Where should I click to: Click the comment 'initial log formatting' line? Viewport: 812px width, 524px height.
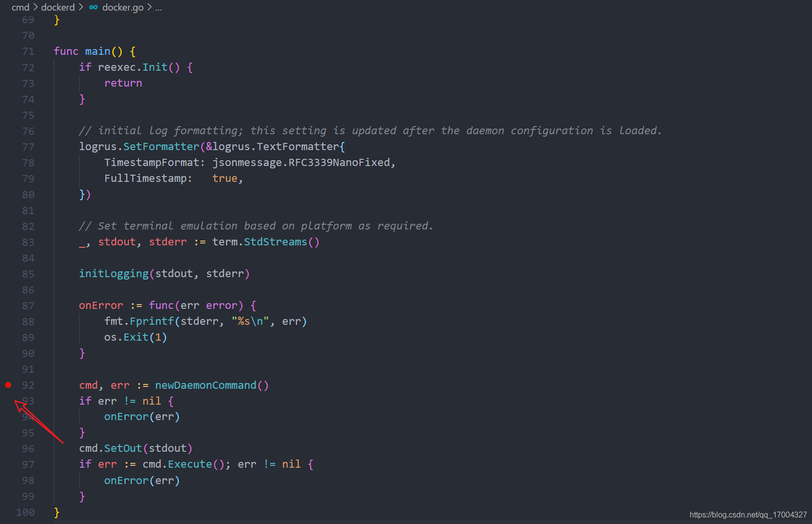click(x=371, y=131)
